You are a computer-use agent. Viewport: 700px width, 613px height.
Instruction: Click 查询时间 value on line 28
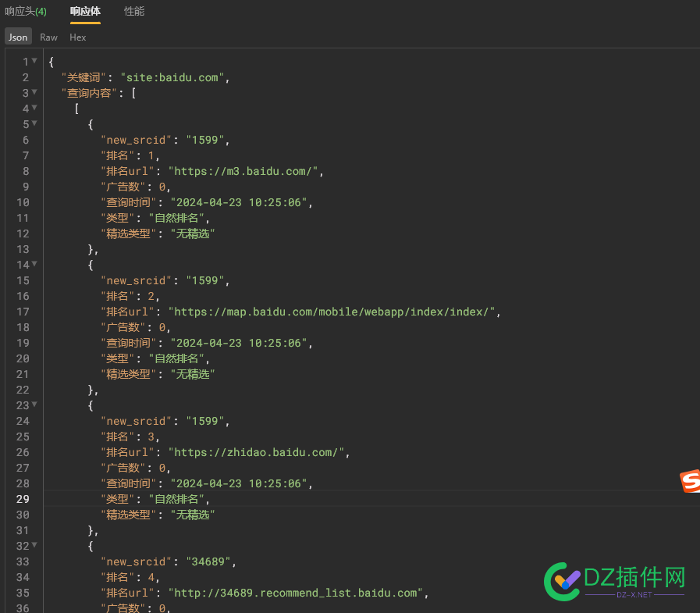tap(239, 483)
